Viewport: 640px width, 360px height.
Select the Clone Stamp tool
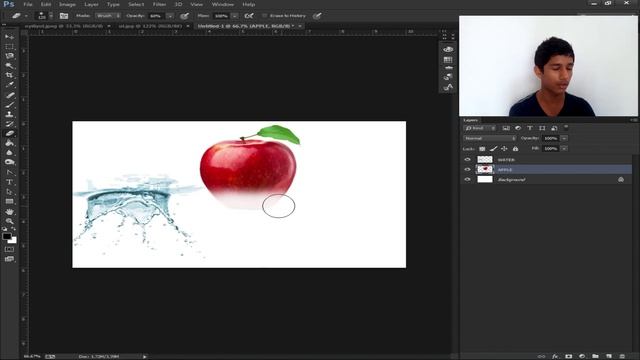(x=9, y=115)
